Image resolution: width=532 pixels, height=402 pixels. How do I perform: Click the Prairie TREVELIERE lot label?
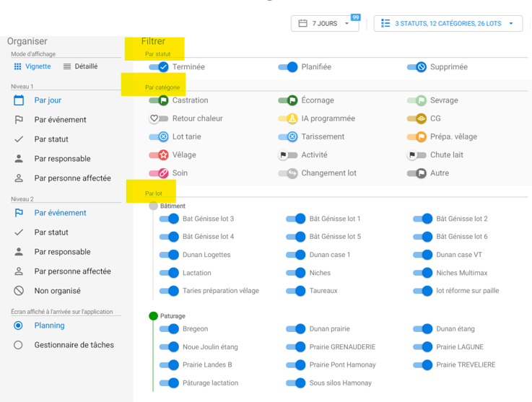point(466,365)
